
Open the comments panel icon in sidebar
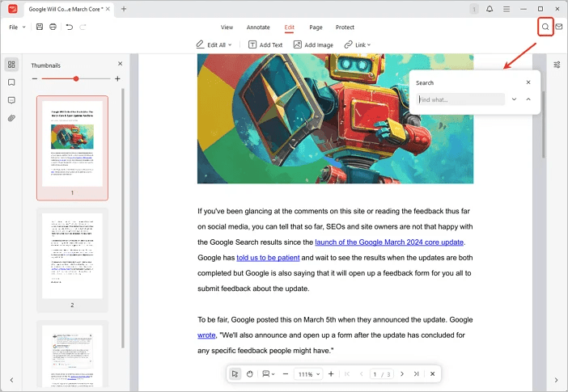(x=11, y=100)
